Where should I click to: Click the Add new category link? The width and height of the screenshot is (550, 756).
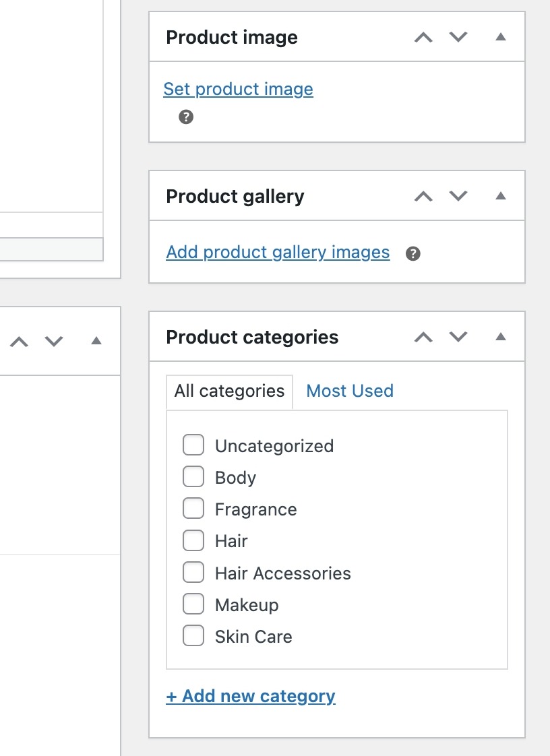tap(251, 696)
